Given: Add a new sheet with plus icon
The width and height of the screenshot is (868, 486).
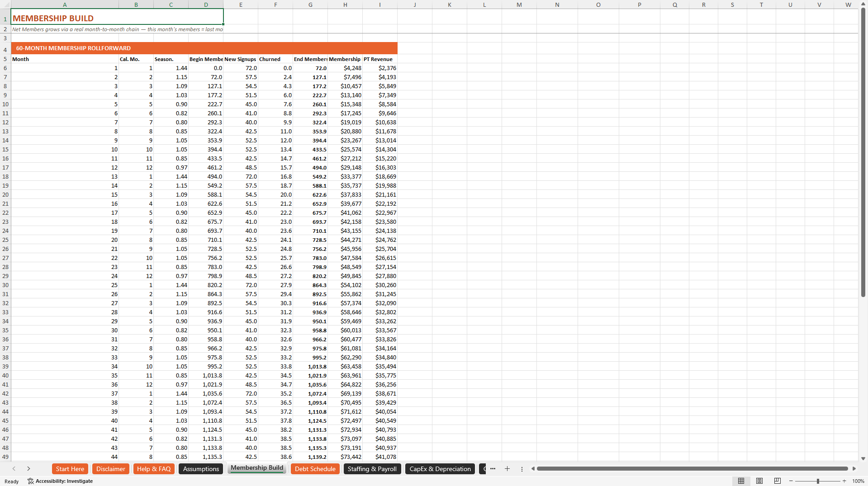Looking at the screenshot, I should [x=507, y=469].
